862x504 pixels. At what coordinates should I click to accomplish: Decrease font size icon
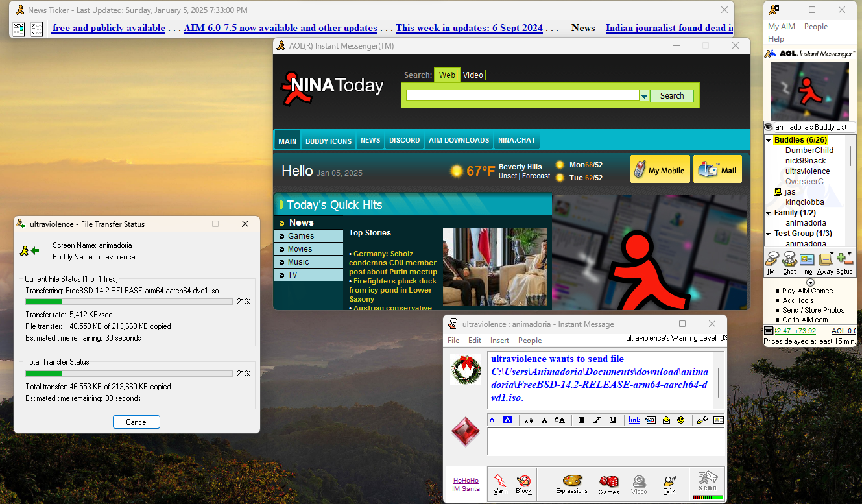(529, 420)
